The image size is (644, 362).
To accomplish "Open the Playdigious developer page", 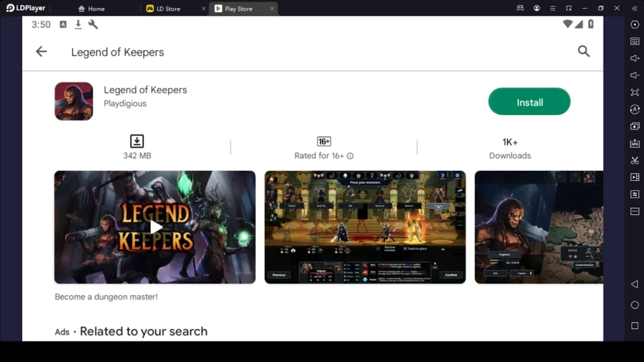I will tap(125, 104).
